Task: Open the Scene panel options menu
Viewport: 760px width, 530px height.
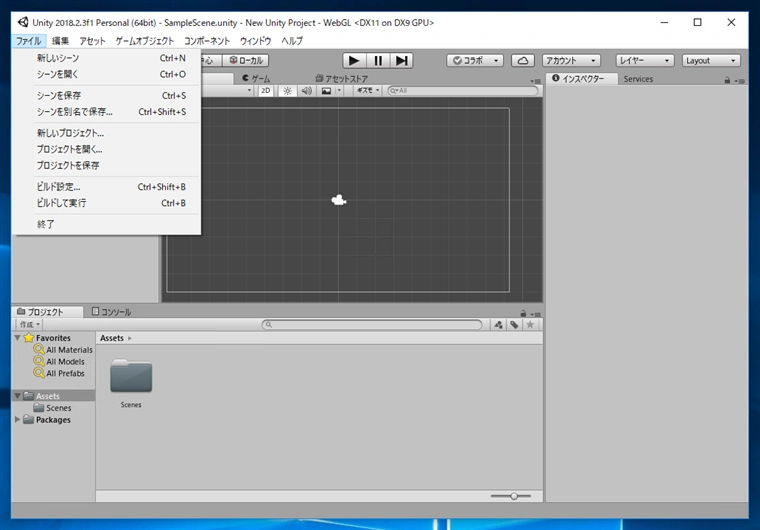Action: click(x=535, y=81)
